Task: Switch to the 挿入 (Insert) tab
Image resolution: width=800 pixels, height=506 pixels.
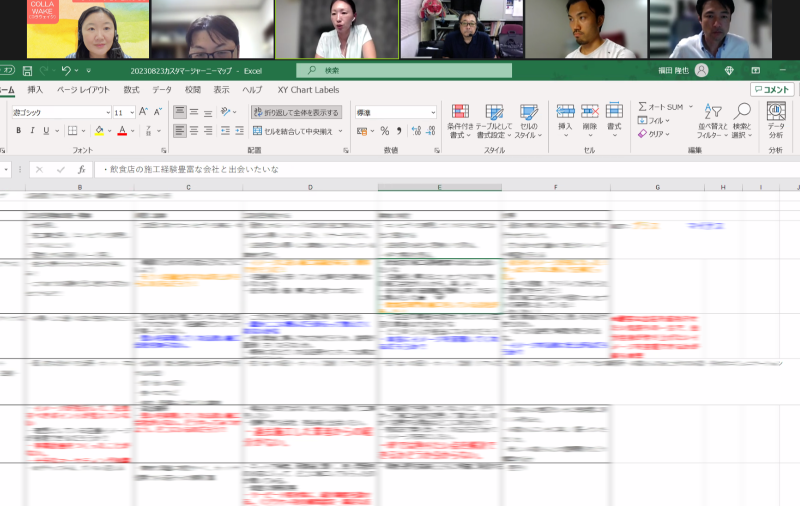Action: 35,90
